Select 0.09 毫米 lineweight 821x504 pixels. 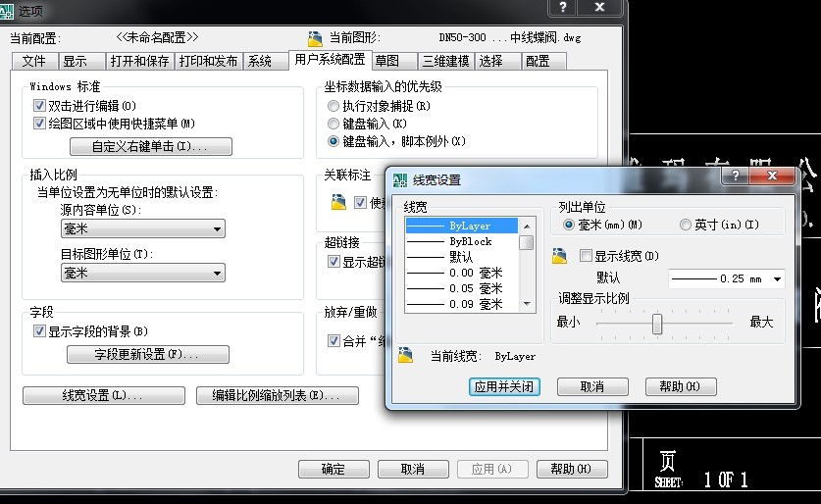tap(462, 304)
